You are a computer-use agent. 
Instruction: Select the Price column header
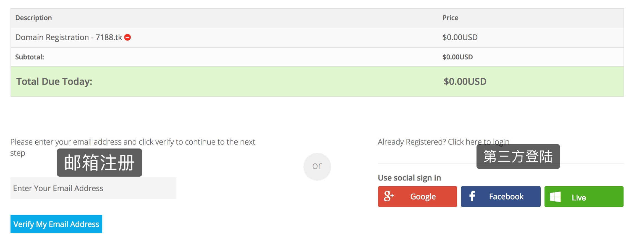pyautogui.click(x=450, y=18)
